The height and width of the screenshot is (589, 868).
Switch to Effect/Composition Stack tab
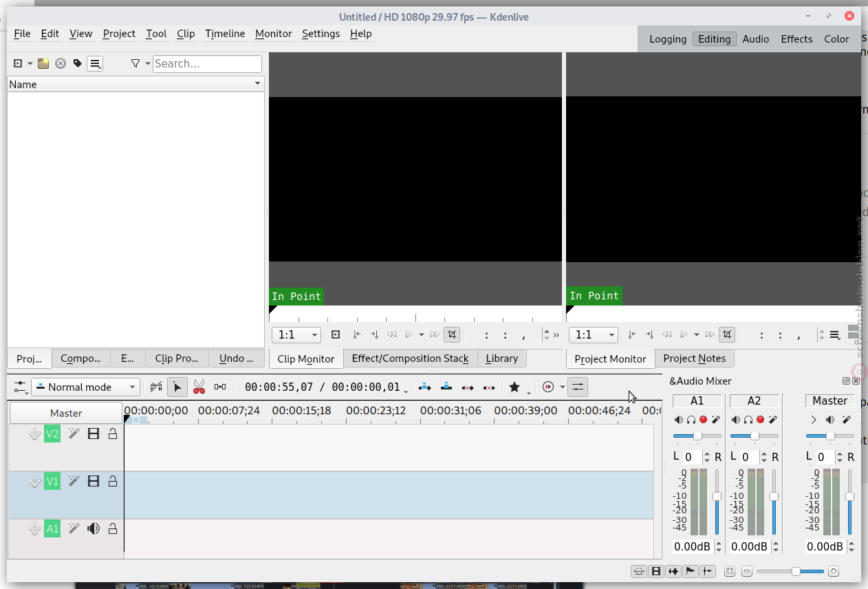coord(410,358)
